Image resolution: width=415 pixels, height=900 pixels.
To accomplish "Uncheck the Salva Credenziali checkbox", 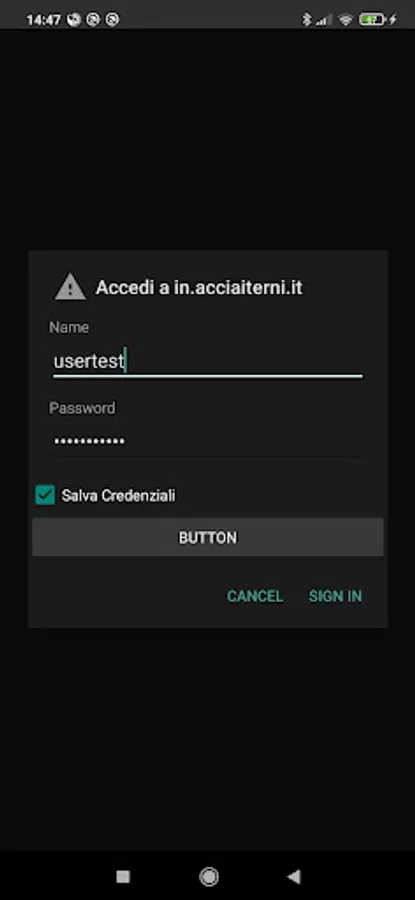I will click(45, 495).
